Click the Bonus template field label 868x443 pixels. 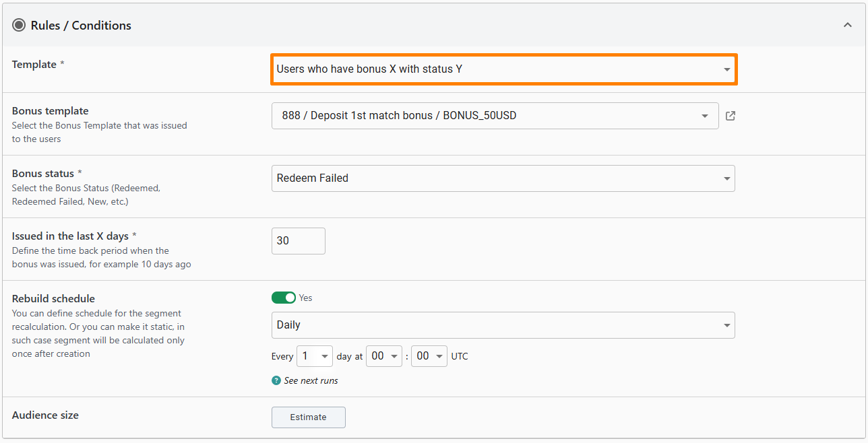tap(51, 111)
